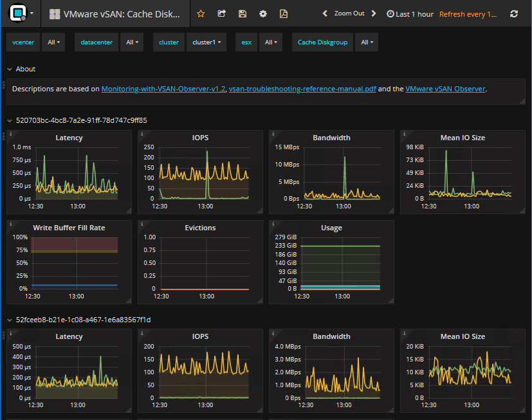Open vsan-troubleshooting-reference-manual.pdf link

(302, 89)
